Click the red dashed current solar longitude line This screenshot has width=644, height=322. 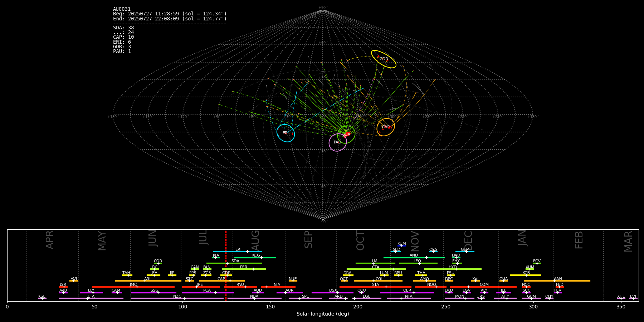(226, 265)
